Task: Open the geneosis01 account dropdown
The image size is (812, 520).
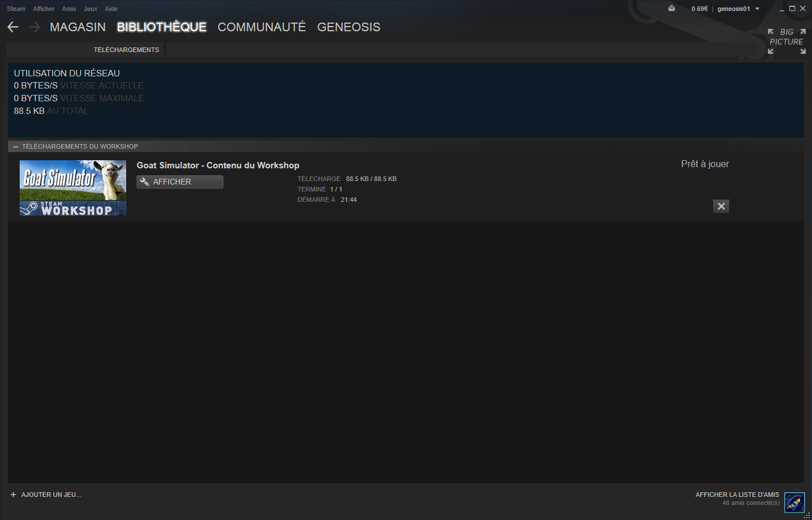Action: 738,9
